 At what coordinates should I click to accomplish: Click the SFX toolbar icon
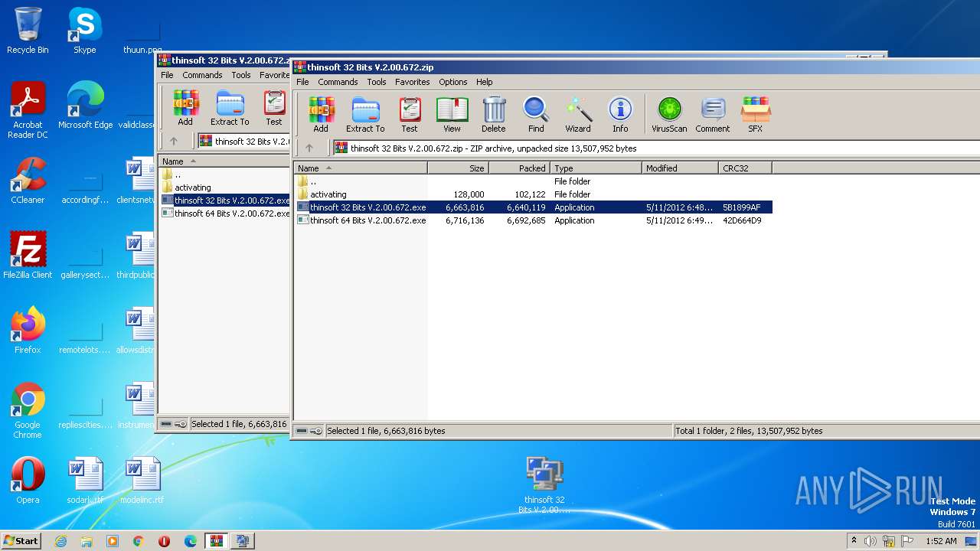click(756, 115)
